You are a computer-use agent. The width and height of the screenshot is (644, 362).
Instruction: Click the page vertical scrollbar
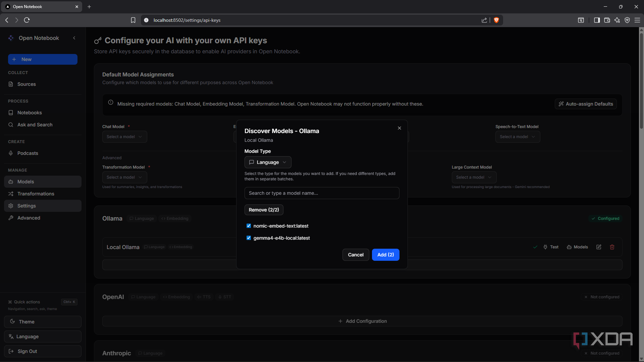(641, 80)
